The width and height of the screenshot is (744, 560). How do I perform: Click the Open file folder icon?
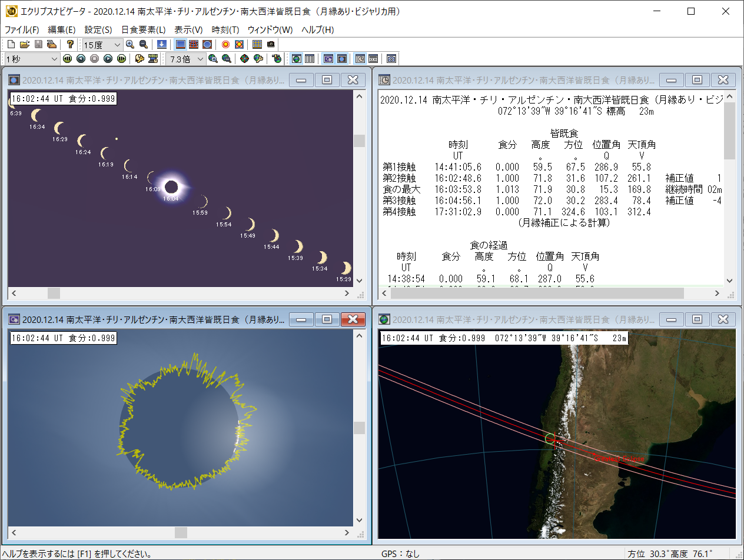pyautogui.click(x=25, y=44)
